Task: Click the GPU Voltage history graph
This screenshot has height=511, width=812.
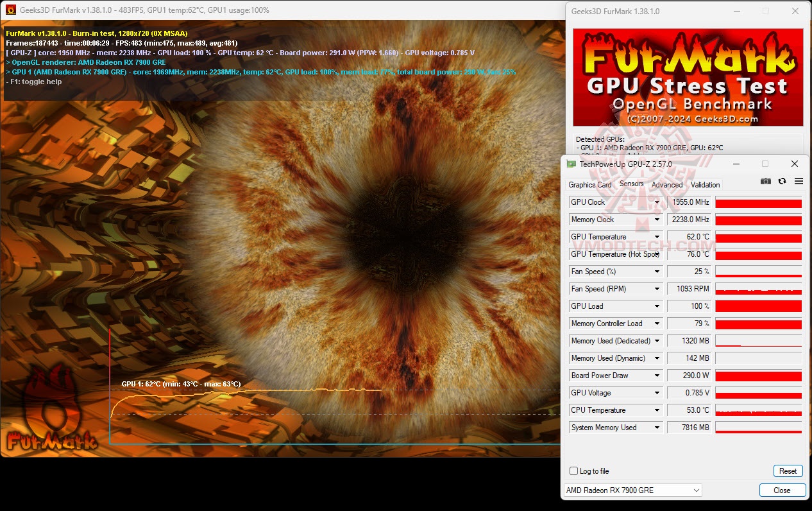Action: pyautogui.click(x=758, y=393)
